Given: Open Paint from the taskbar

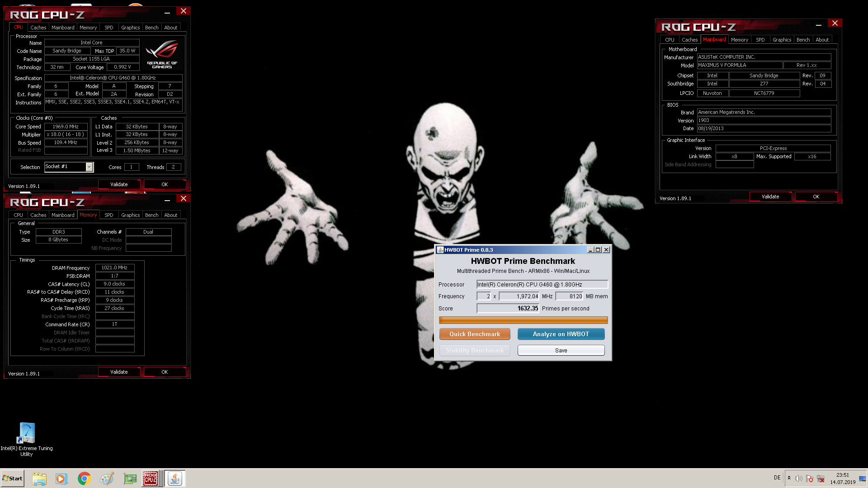Looking at the screenshot, I should click(107, 479).
